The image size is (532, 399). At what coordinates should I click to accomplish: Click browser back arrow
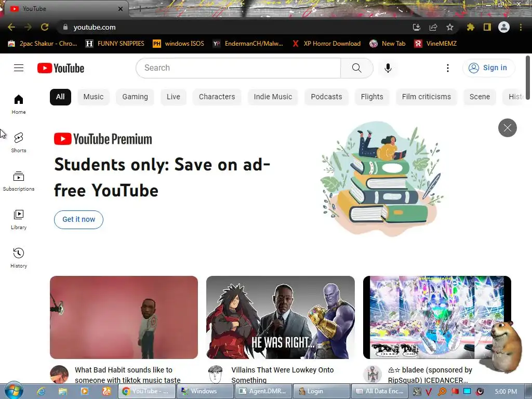click(11, 27)
